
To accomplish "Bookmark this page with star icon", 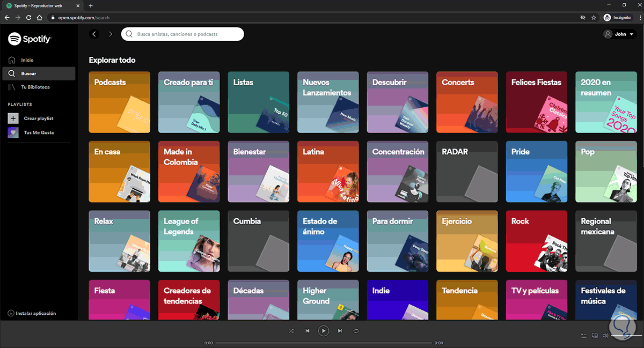I will point(594,17).
